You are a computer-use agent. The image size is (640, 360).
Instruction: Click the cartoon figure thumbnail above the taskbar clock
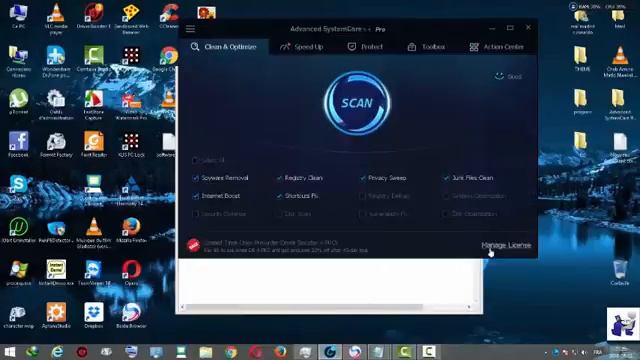tap(623, 324)
